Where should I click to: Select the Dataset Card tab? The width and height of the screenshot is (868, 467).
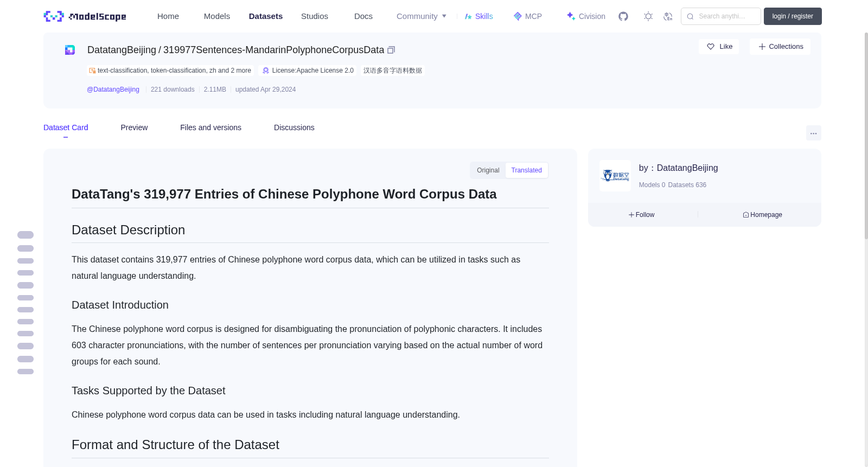pyautogui.click(x=66, y=127)
